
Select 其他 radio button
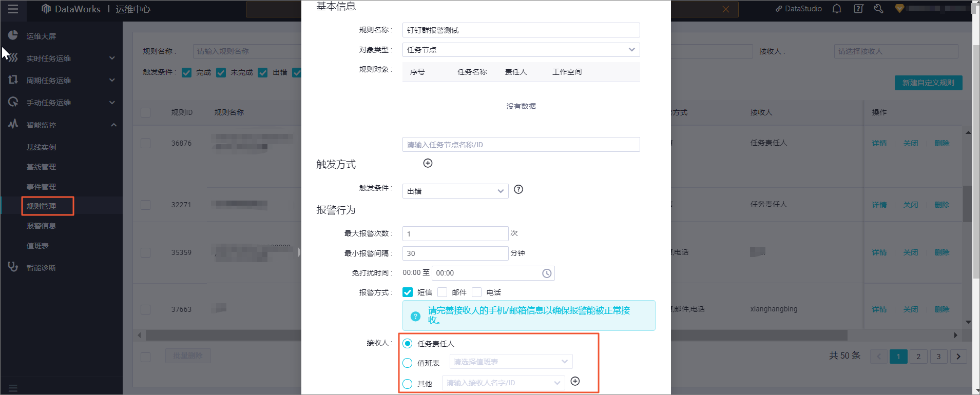click(408, 384)
